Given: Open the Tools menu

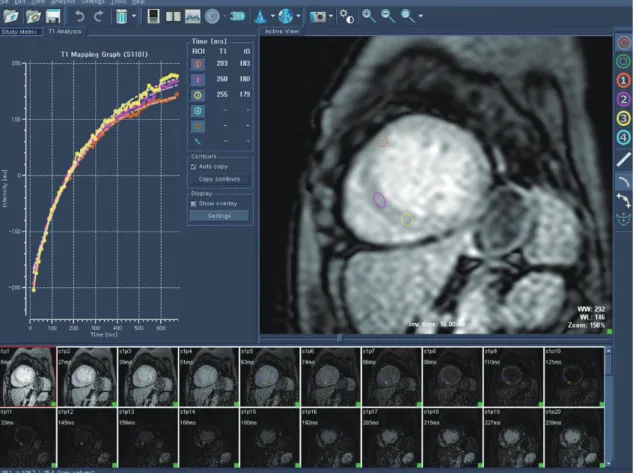Looking at the screenshot, I should point(118,2).
